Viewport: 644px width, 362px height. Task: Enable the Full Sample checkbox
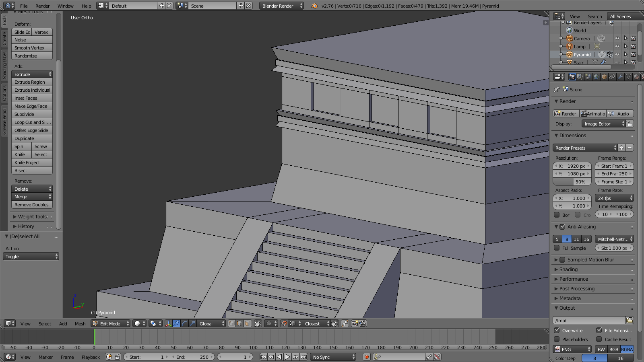pyautogui.click(x=557, y=248)
